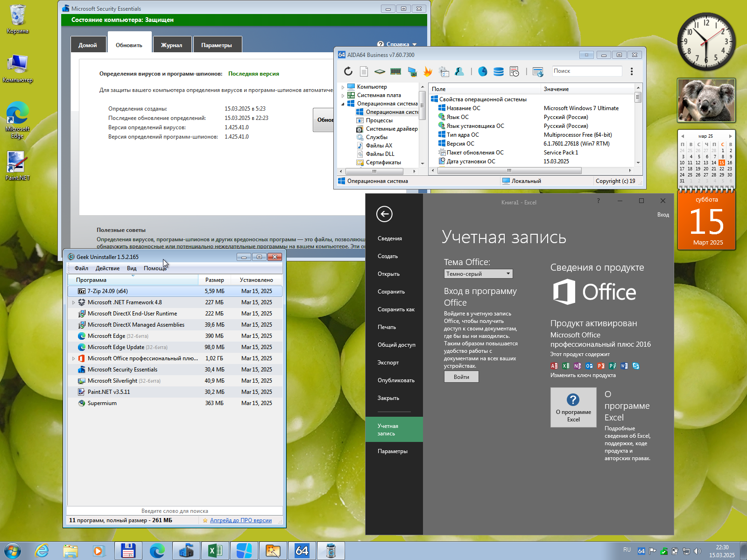Click the network computer icon in AIDA64 toolbar
Screen dimensions: 747x560
412,71
